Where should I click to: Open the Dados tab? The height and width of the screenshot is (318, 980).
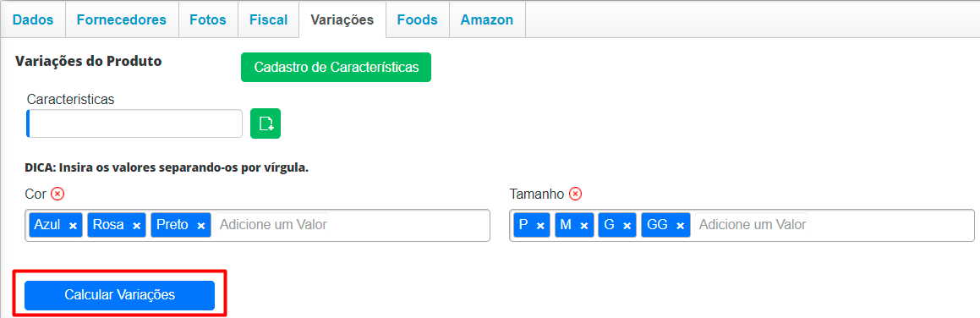(33, 19)
